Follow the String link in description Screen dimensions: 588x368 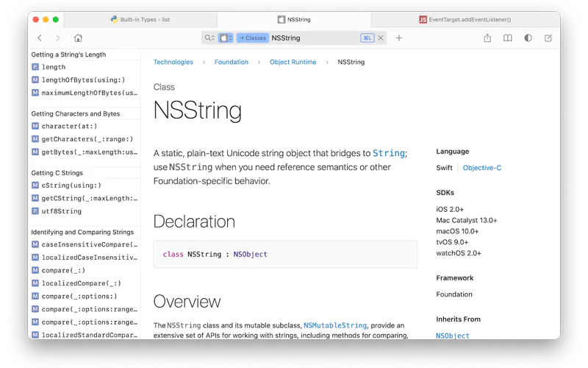pos(389,153)
